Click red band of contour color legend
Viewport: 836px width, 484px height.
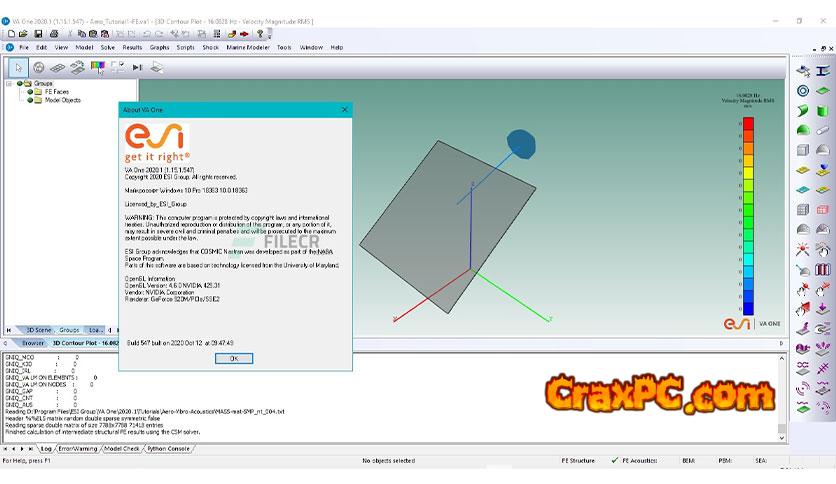click(749, 124)
